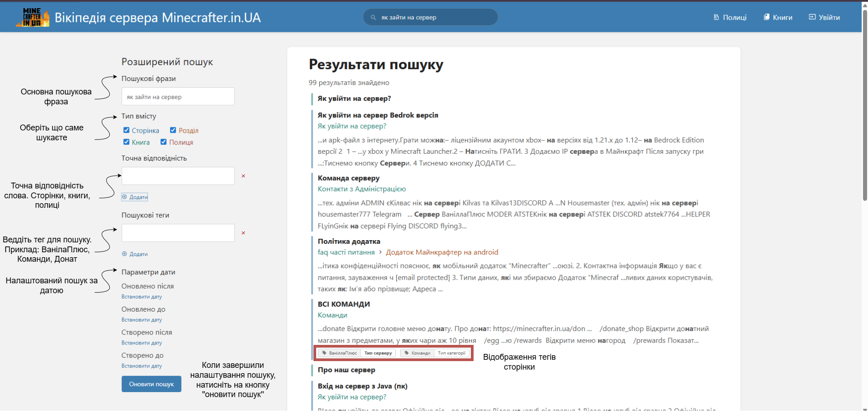This screenshot has height=411, width=868.
Task: Open the Книги books page
Action: 778,18
